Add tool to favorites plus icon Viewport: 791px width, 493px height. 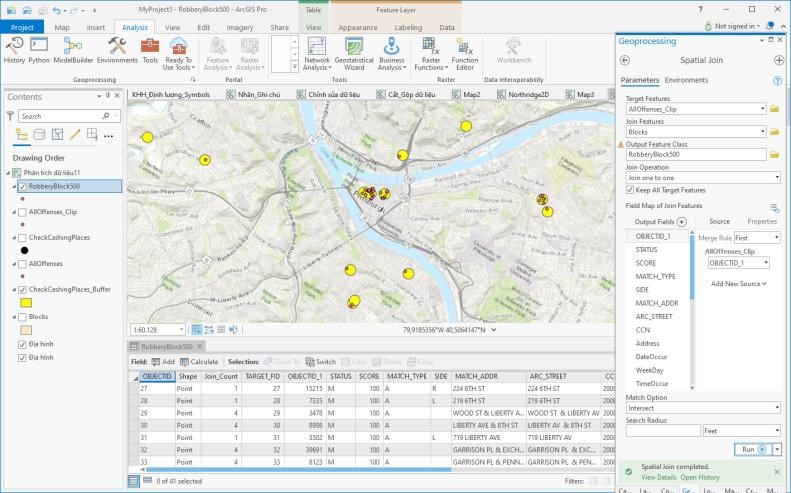click(x=779, y=60)
